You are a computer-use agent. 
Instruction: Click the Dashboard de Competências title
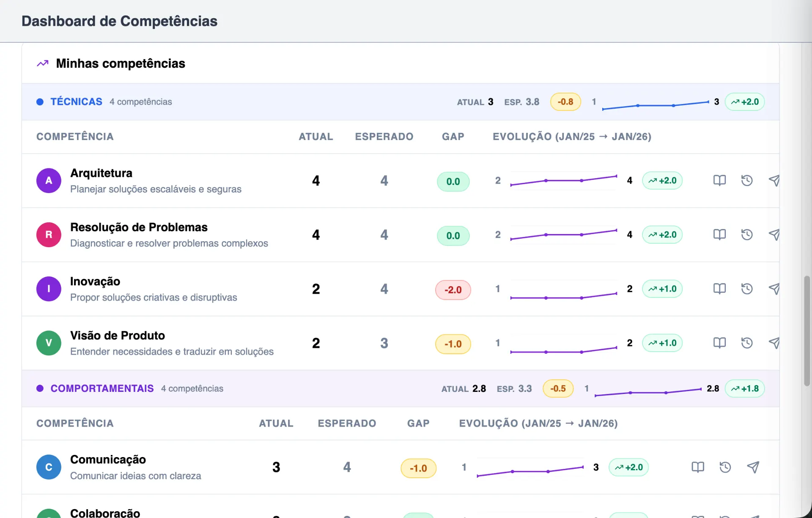click(119, 21)
